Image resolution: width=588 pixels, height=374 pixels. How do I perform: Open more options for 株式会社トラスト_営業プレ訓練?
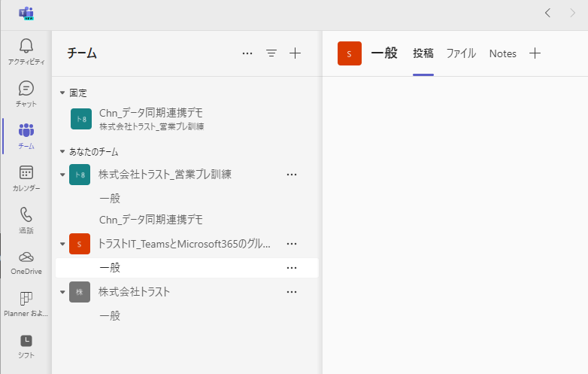click(292, 175)
